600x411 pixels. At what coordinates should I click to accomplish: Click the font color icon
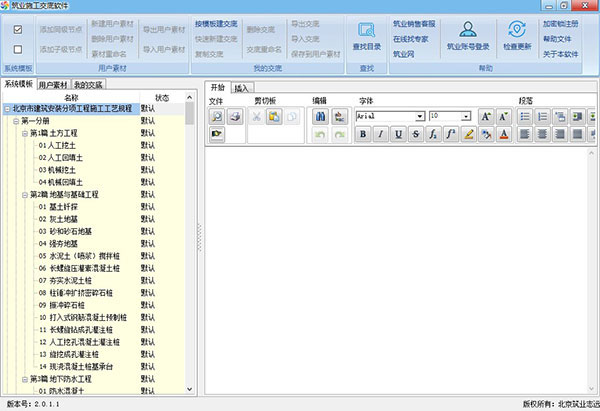503,134
